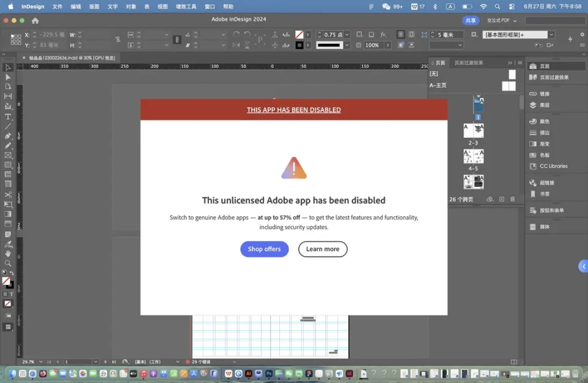Viewport: 588px width, 383px height.
Task: Click THIS APP HAS BEEN DISABLED link
Action: coord(293,110)
